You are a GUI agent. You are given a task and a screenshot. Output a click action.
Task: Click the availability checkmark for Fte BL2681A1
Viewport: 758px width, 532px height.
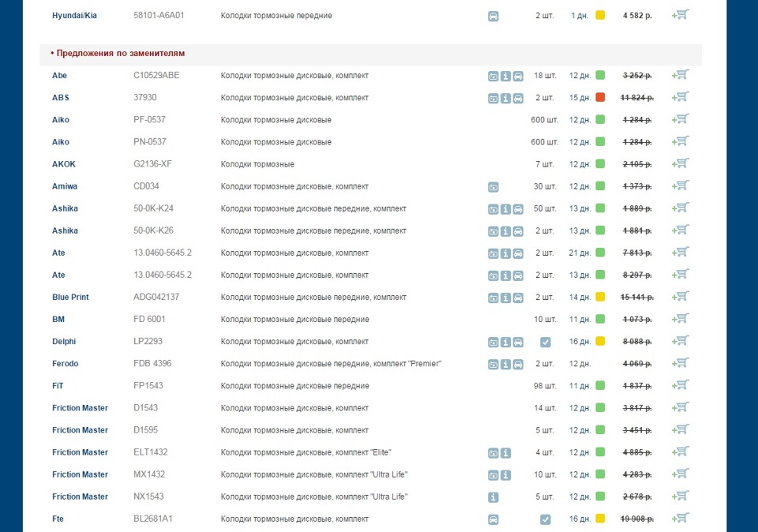point(546,519)
